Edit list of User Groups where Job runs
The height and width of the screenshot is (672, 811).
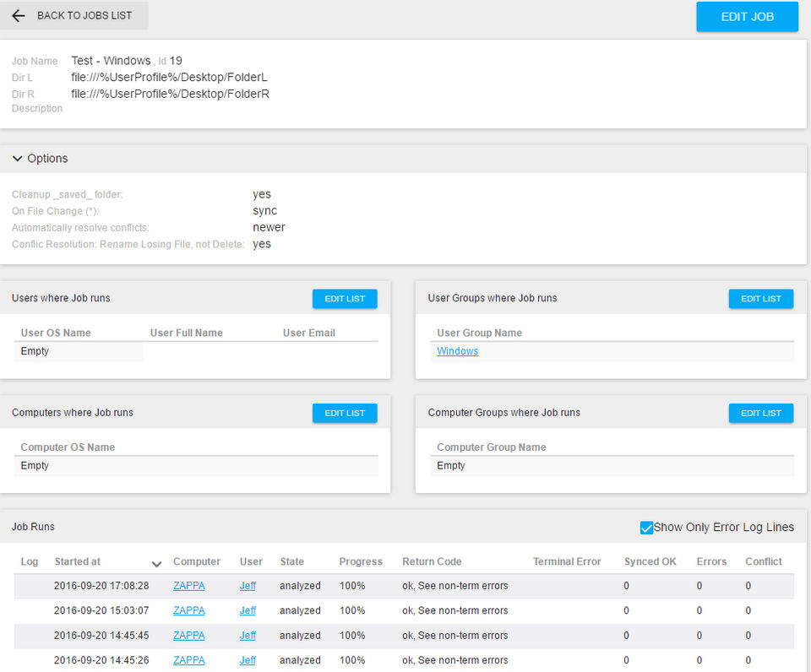coord(761,299)
